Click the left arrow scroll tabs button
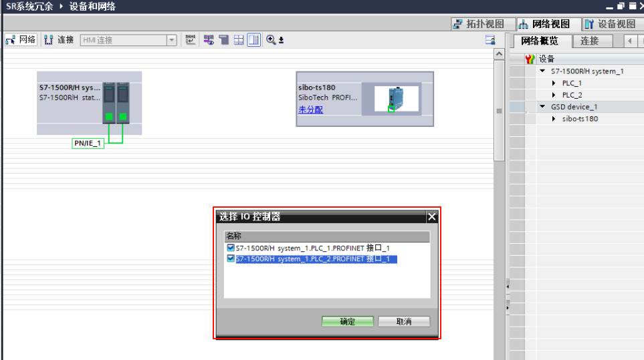The image size is (644, 360). pyautogui.click(x=630, y=41)
